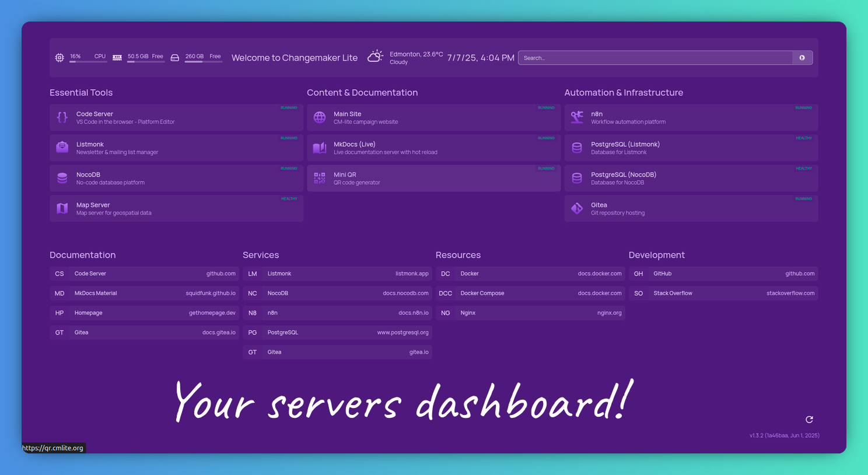The width and height of the screenshot is (868, 475).
Task: Open the PostgreSQL (Listmonk) service card
Action: (x=691, y=148)
